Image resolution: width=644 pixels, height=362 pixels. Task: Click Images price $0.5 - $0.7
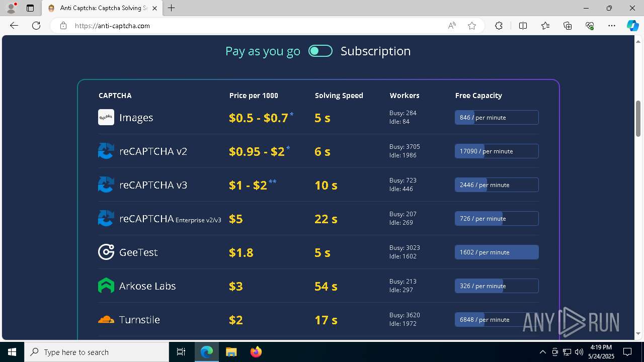pyautogui.click(x=259, y=118)
